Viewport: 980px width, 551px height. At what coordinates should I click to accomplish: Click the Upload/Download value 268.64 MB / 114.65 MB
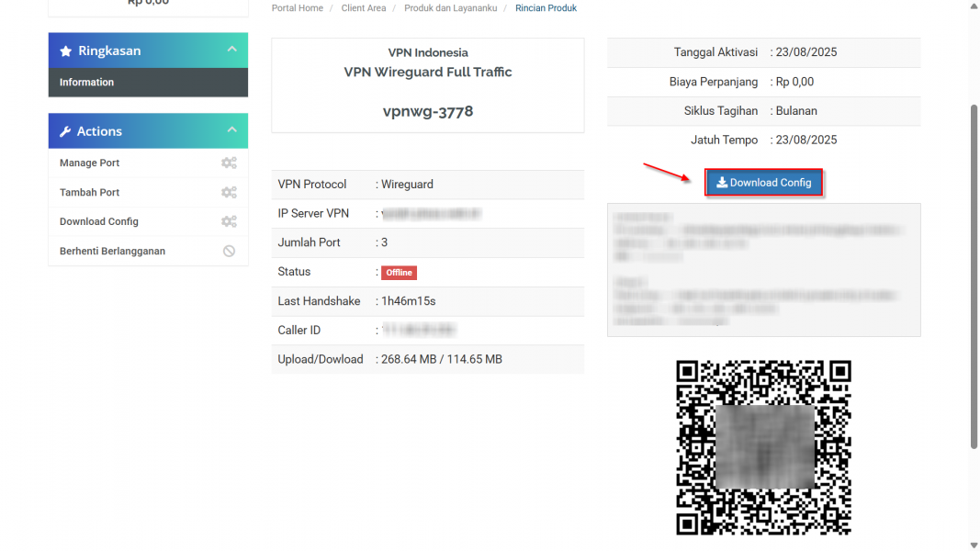click(x=442, y=359)
